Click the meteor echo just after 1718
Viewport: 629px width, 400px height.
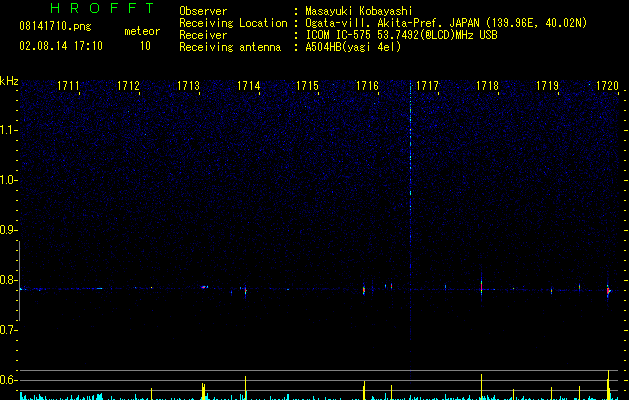pos(481,286)
